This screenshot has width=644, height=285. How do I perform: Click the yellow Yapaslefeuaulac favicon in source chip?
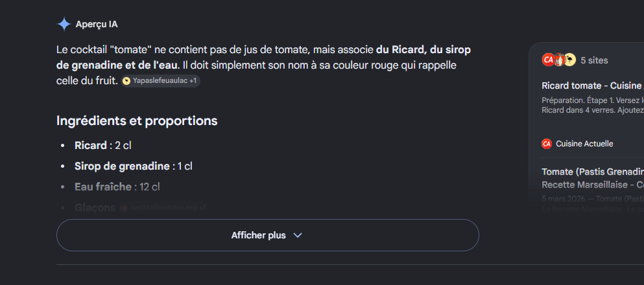pos(126,81)
